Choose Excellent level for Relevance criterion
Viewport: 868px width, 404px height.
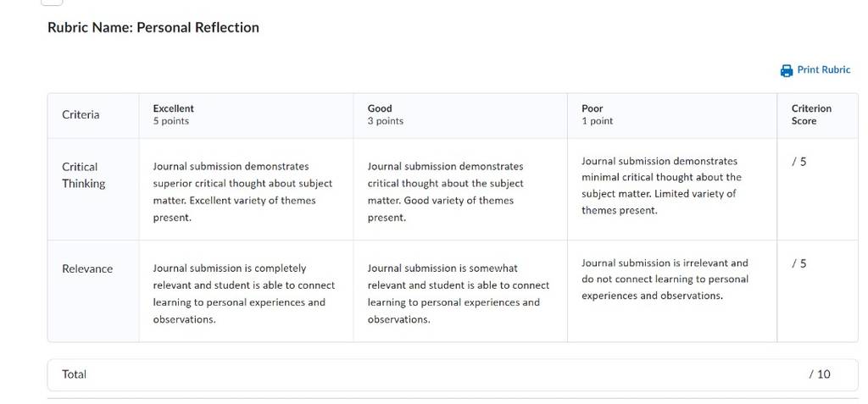tap(247, 291)
